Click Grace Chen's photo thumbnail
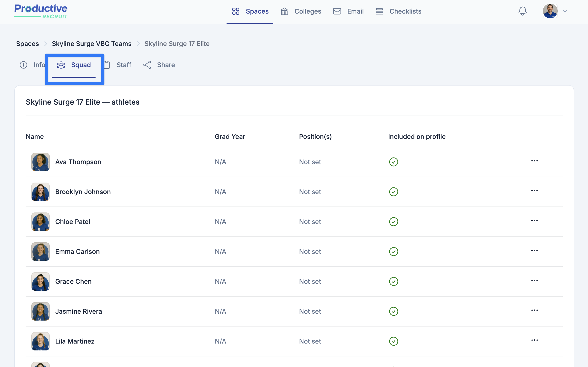This screenshot has width=588, height=367. 41,281
